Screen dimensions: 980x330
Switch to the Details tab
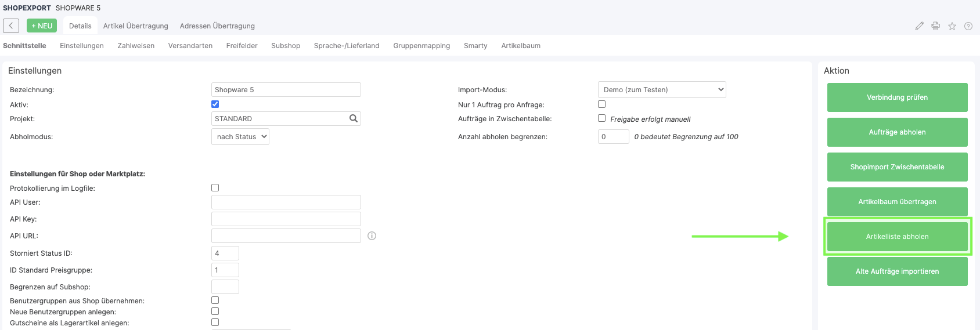pos(80,26)
